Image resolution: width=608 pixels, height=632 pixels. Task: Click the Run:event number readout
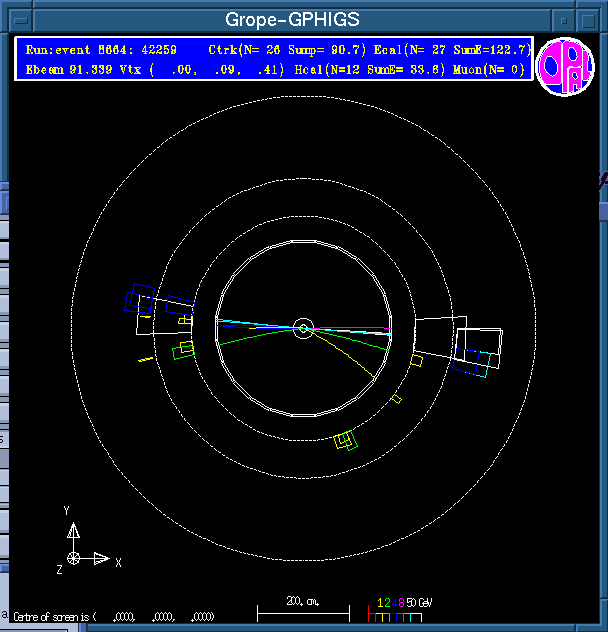[x=100, y=49]
